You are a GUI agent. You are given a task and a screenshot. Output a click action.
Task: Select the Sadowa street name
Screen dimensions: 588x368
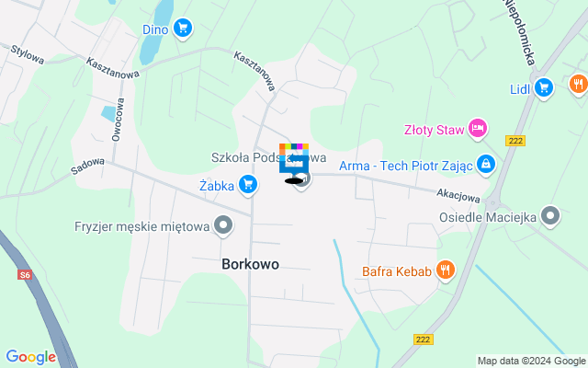[88, 167]
